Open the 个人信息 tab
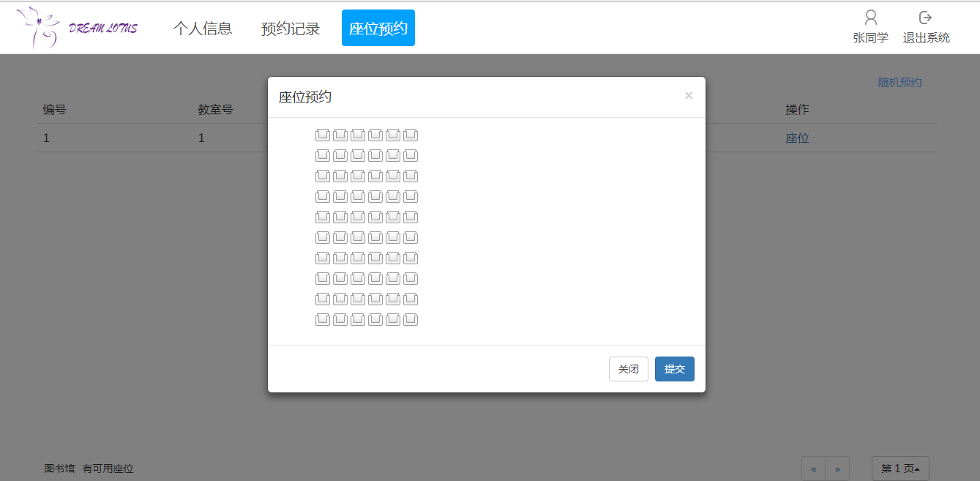This screenshot has height=481, width=980. pyautogui.click(x=203, y=29)
